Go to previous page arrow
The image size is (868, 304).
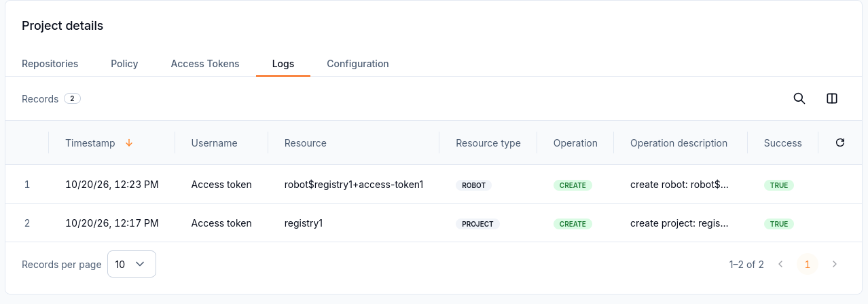pyautogui.click(x=780, y=264)
